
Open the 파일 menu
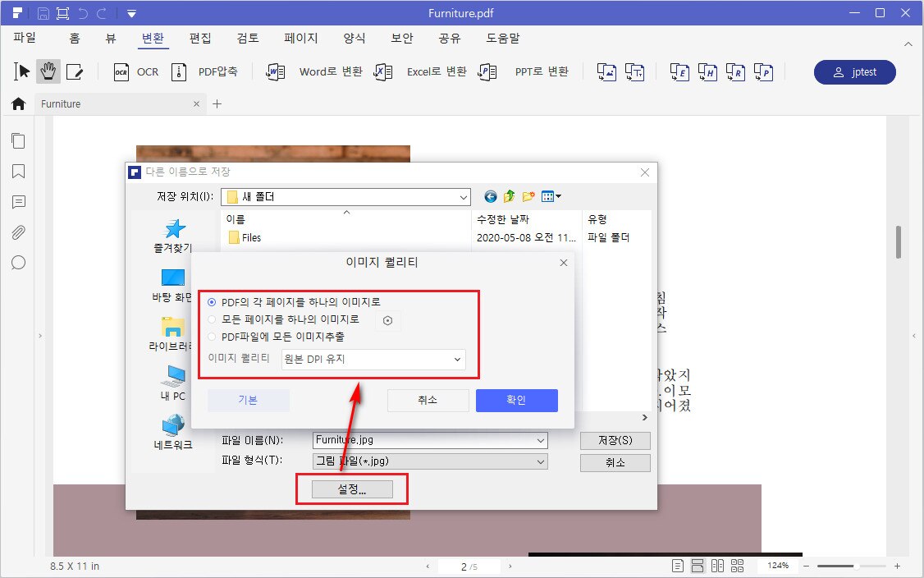coord(25,39)
